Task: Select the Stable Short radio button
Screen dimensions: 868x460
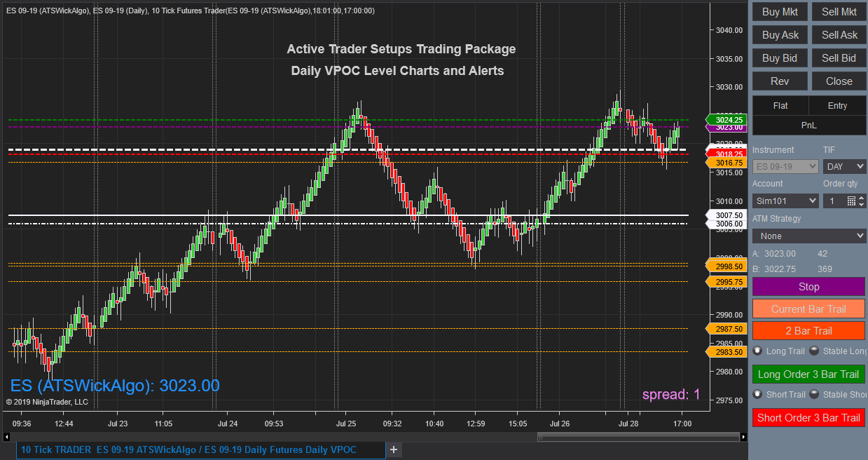Action: click(813, 394)
